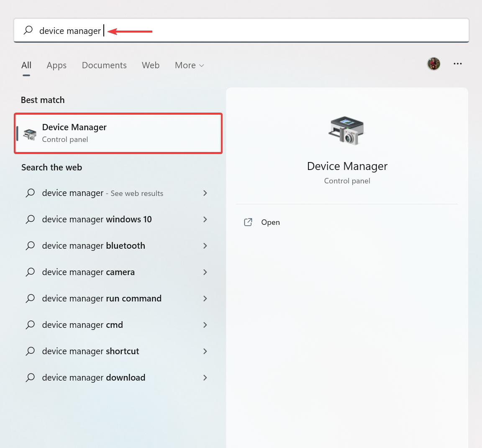The image size is (482, 448).
Task: Click search icon beside 'device manager cmd'
Action: click(30, 325)
